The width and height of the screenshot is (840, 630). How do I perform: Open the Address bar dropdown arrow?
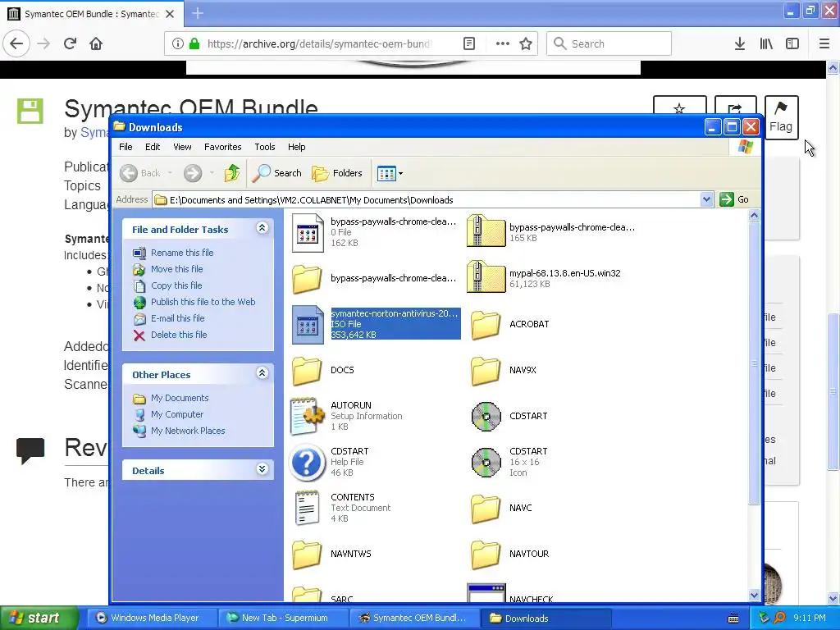[x=706, y=200]
